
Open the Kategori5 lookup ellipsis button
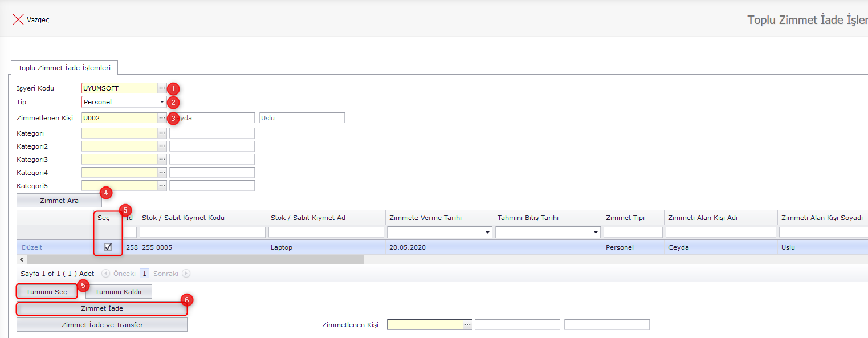(162, 186)
